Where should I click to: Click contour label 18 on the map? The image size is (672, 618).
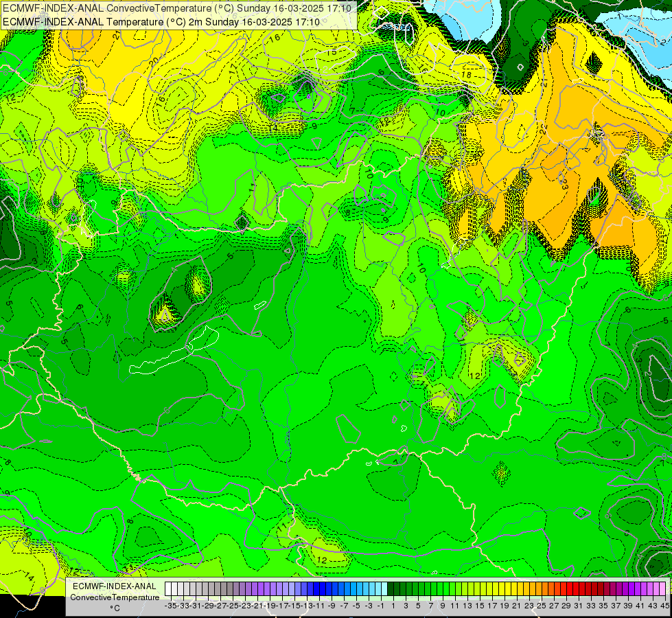pyautogui.click(x=466, y=75)
